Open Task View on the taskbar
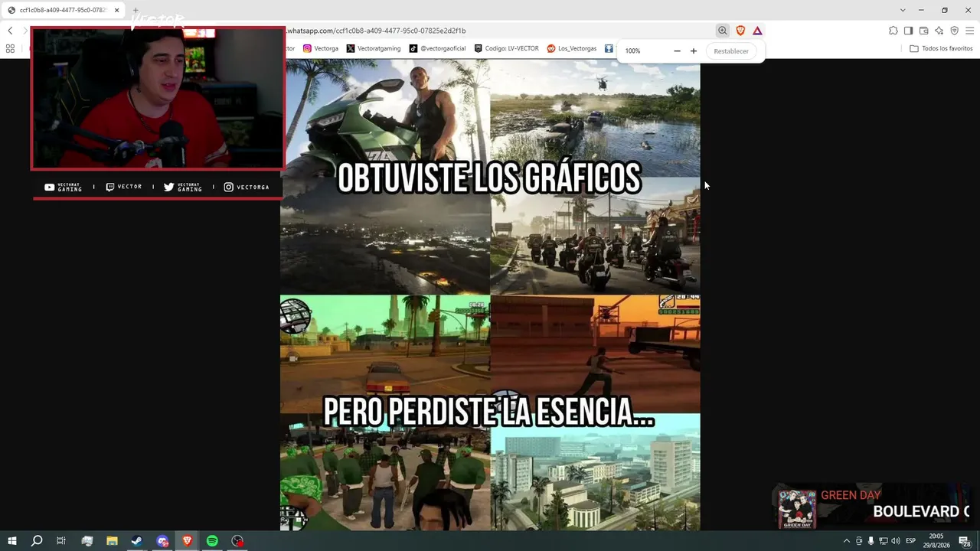Screen dimensions: 980x551 [61, 541]
